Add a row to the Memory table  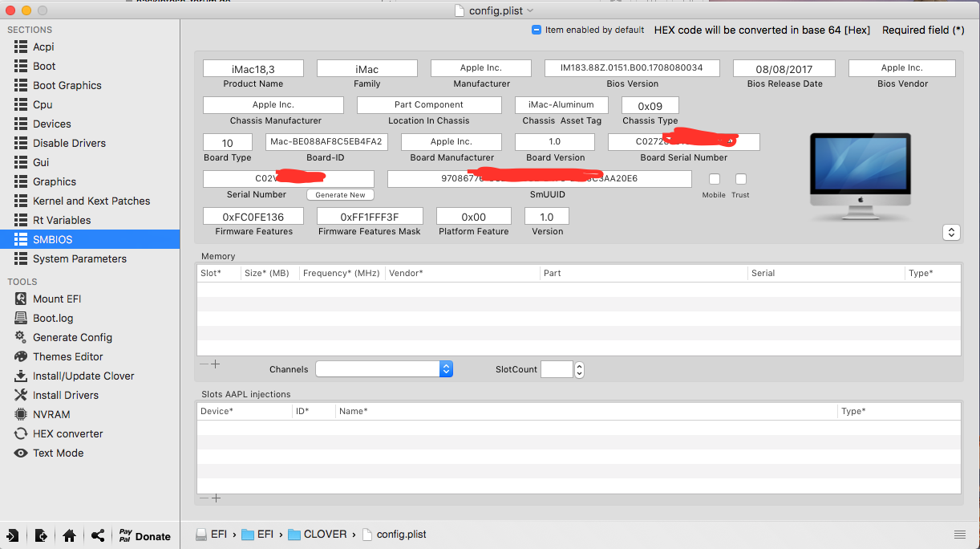pos(216,364)
